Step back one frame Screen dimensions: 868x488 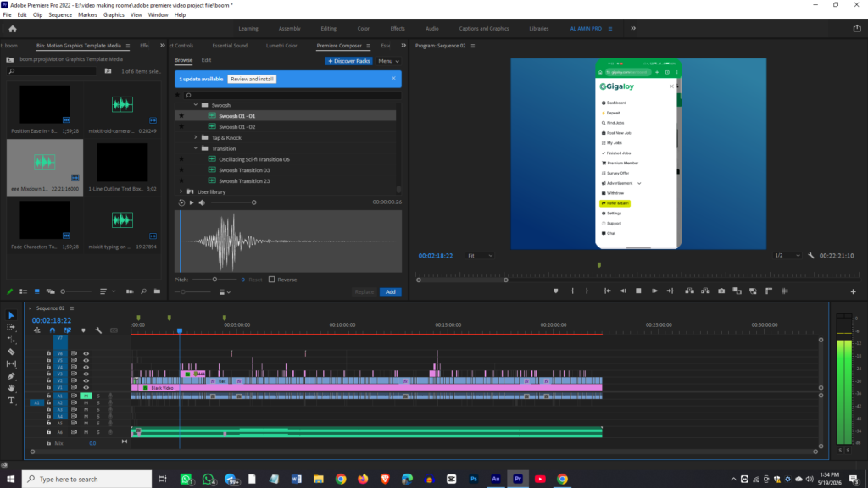pyautogui.click(x=623, y=291)
